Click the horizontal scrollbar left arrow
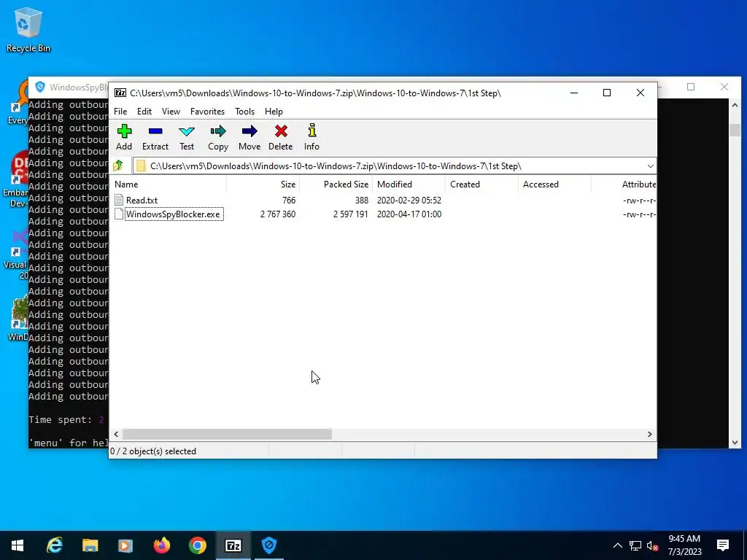This screenshot has width=747, height=560. click(116, 435)
